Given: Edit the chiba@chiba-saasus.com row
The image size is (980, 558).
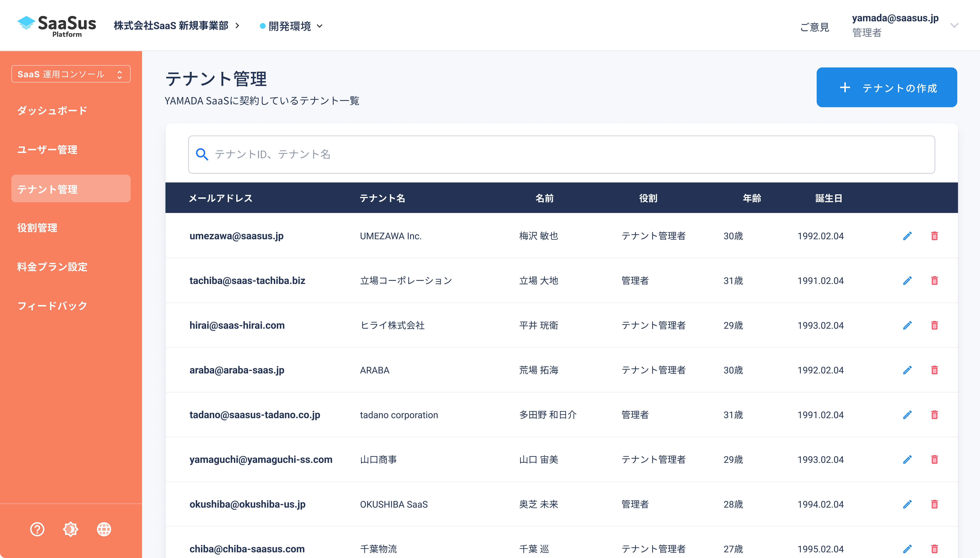Looking at the screenshot, I should tap(907, 549).
